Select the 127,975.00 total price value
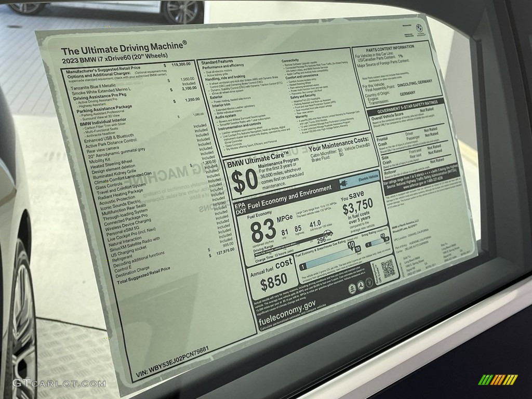This screenshot has width=532, height=399. [x=225, y=252]
